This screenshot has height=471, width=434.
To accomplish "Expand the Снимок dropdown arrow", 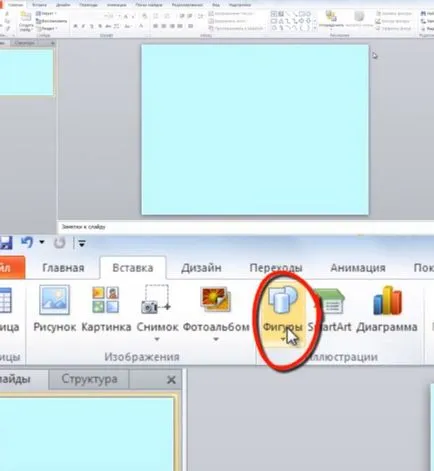I will [x=157, y=339].
